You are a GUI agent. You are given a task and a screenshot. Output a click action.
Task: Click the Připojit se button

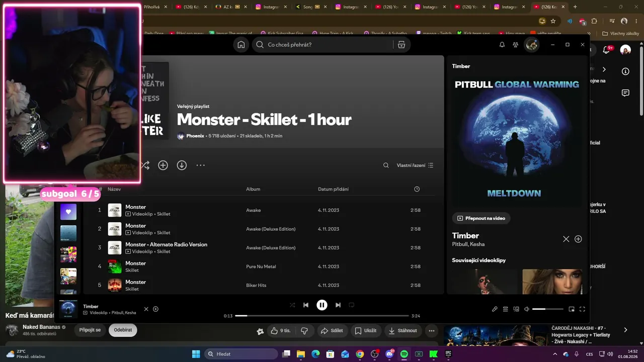[90, 330]
